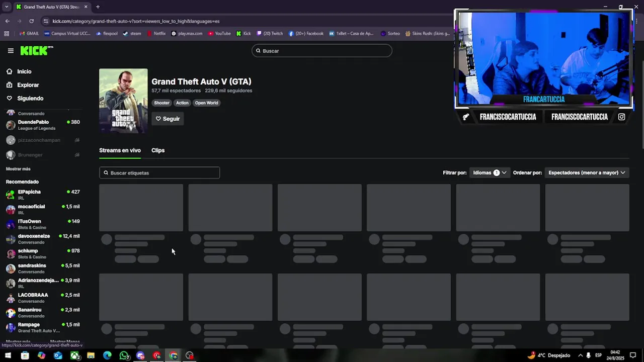
Task: Open mocaoficial recommended channel
Action: [x=43, y=209]
